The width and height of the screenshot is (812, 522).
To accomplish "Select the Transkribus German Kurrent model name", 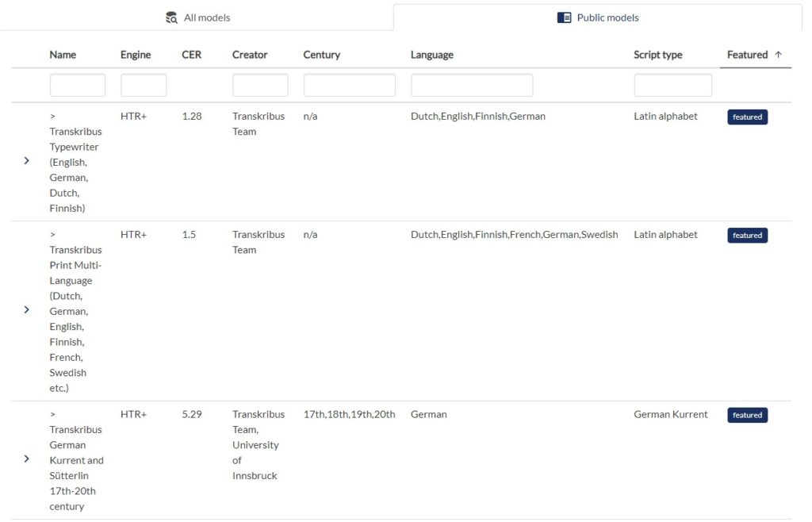I will pyautogui.click(x=77, y=460).
